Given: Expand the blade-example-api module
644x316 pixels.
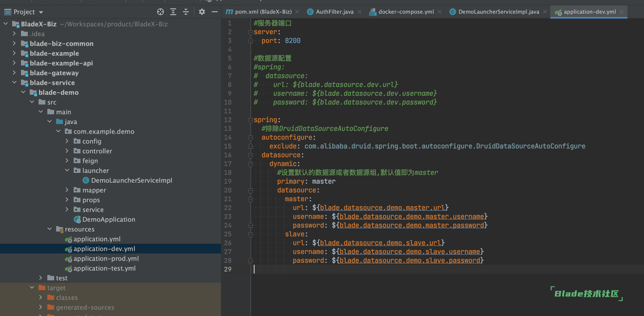Looking at the screenshot, I should (x=14, y=63).
